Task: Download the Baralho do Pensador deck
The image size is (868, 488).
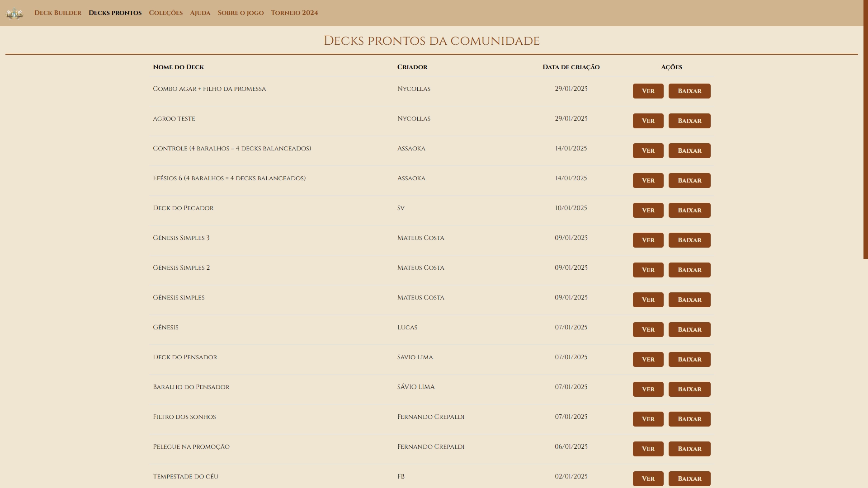Action: [689, 389]
